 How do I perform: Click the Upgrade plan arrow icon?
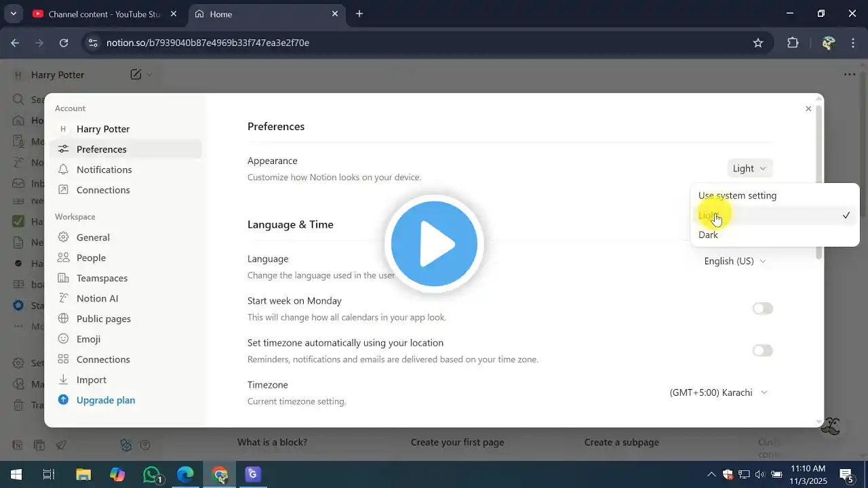coord(63,400)
